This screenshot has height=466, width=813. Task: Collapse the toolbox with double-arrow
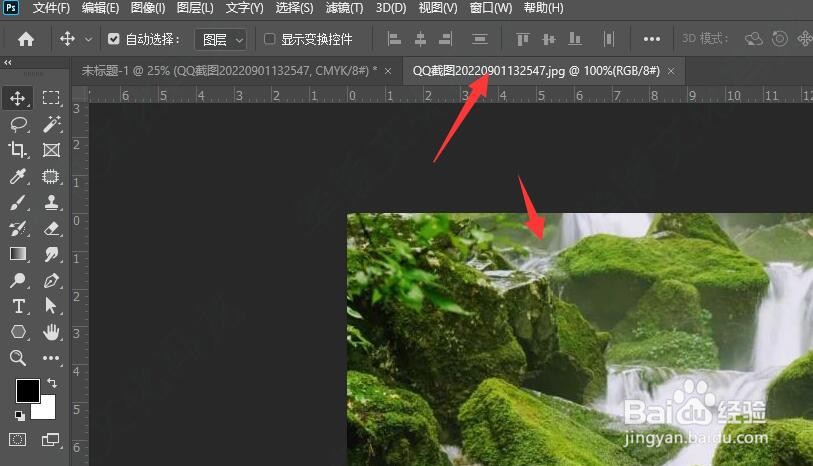point(8,63)
